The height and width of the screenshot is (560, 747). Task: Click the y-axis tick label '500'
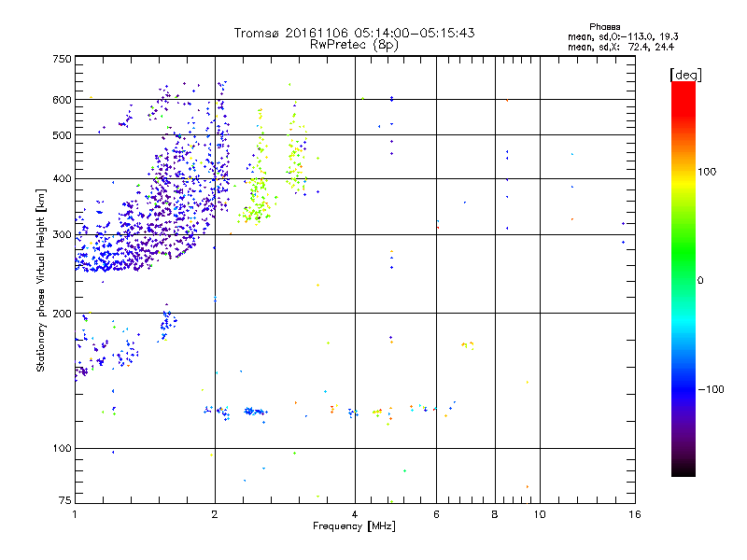62,135
